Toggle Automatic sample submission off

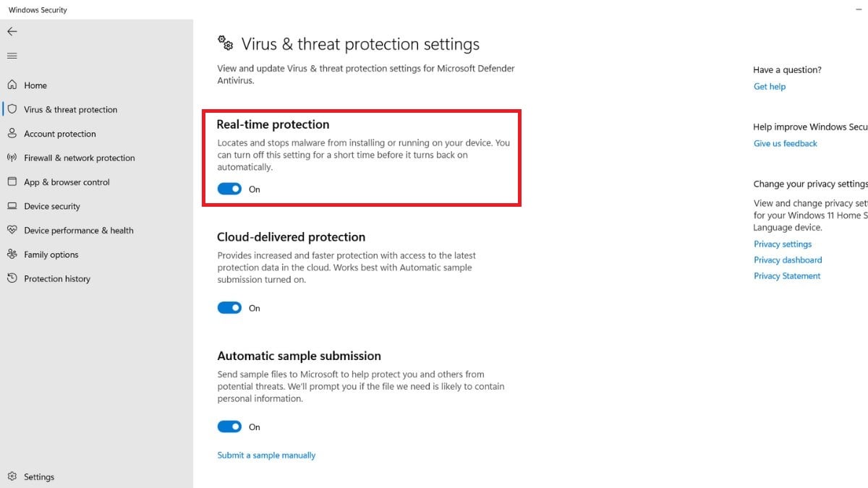(229, 427)
